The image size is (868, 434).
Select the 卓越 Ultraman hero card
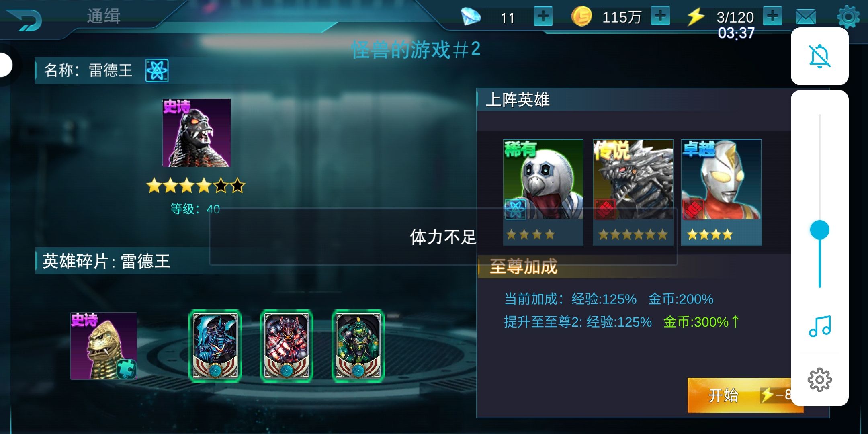tap(722, 192)
